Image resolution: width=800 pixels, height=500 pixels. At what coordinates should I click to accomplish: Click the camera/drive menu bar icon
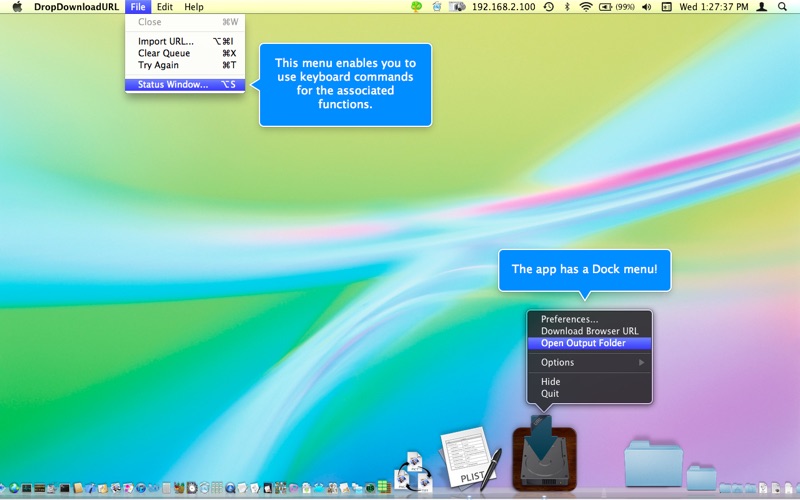tap(457, 7)
